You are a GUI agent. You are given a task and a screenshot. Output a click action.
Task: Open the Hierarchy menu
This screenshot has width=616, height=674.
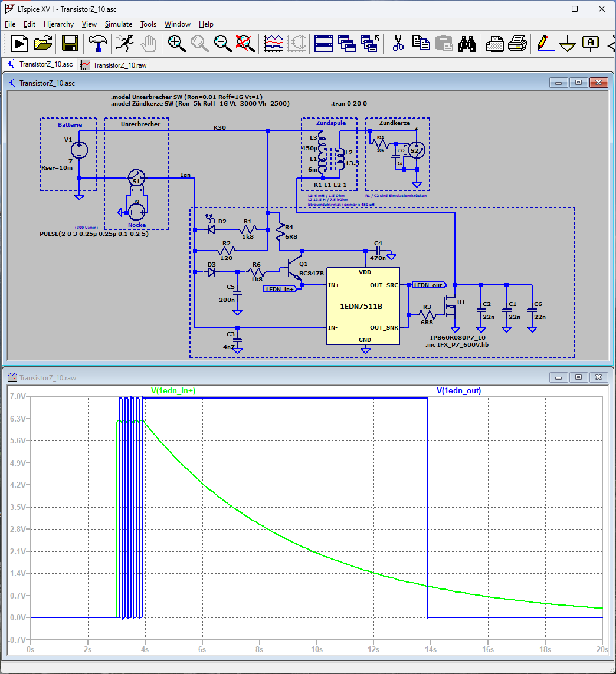coord(58,24)
